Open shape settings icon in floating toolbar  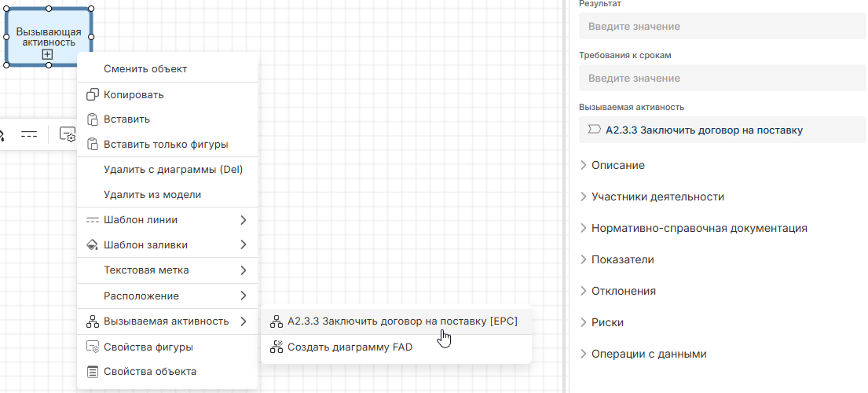pos(68,134)
